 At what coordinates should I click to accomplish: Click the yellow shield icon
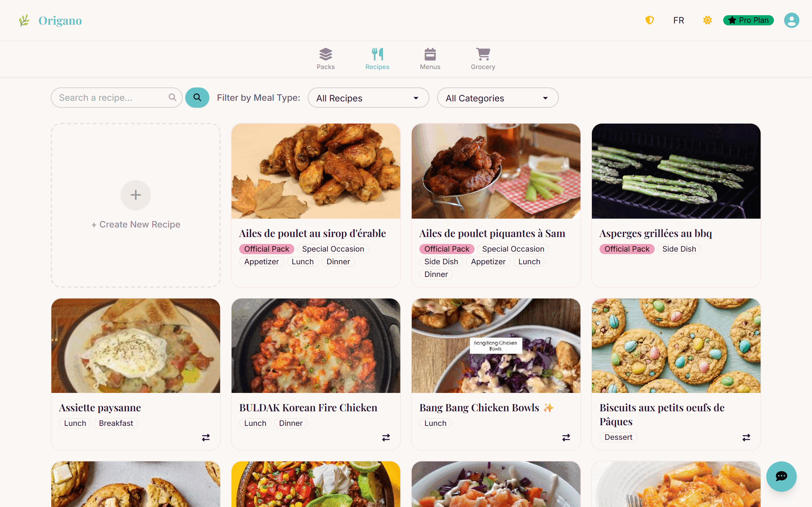[x=650, y=21]
